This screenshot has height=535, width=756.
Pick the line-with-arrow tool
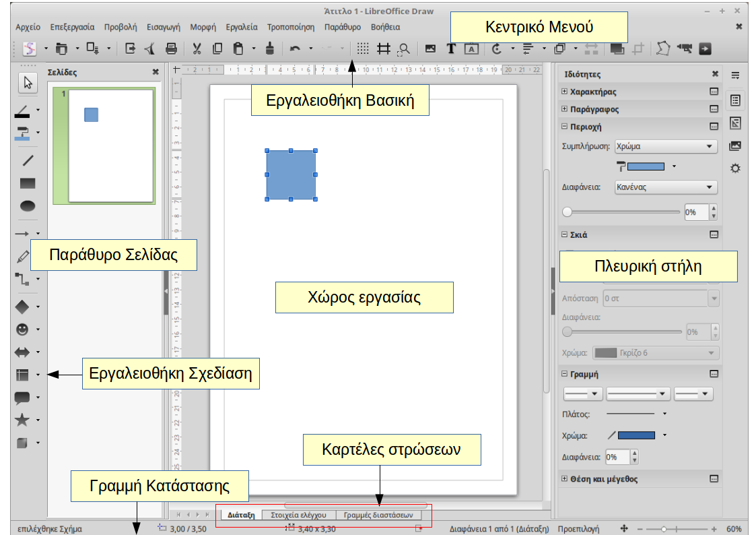pyautogui.click(x=22, y=234)
